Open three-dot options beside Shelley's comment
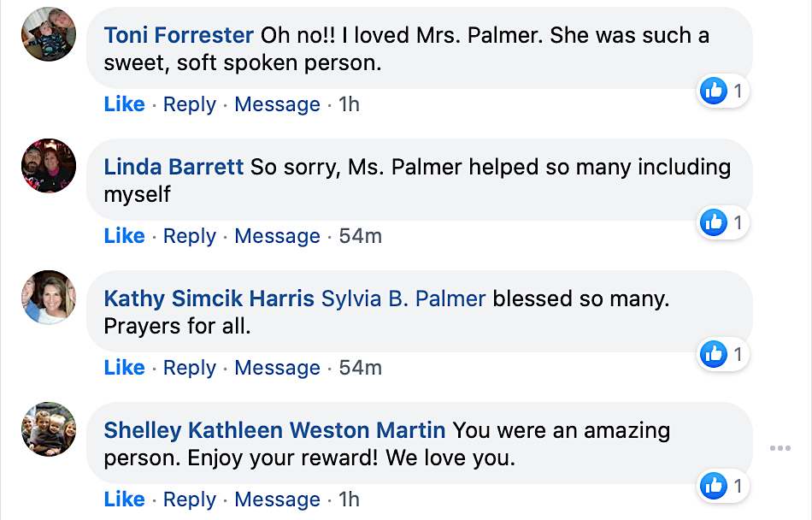The width and height of the screenshot is (812, 520). pos(780,448)
